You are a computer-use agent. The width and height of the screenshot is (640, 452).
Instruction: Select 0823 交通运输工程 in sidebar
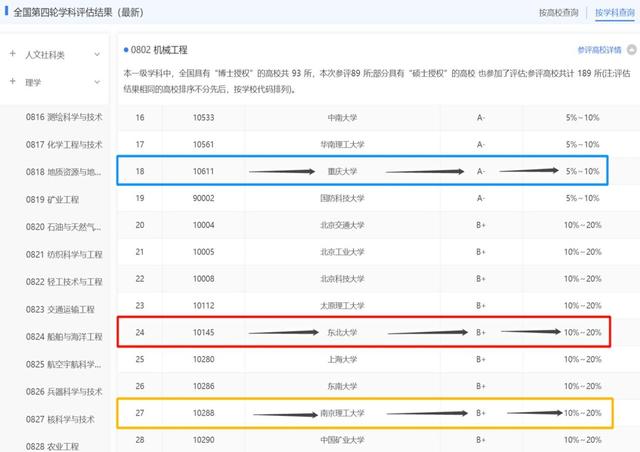coord(60,309)
